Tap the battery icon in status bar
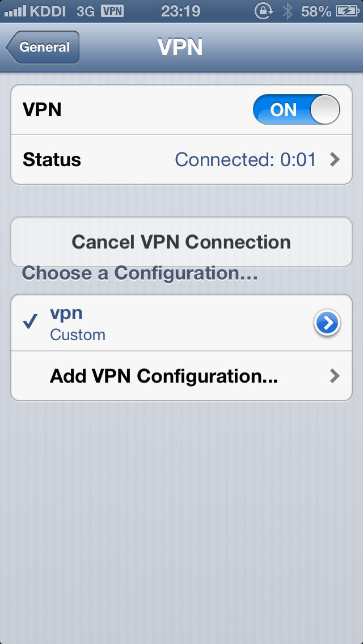 point(348,11)
